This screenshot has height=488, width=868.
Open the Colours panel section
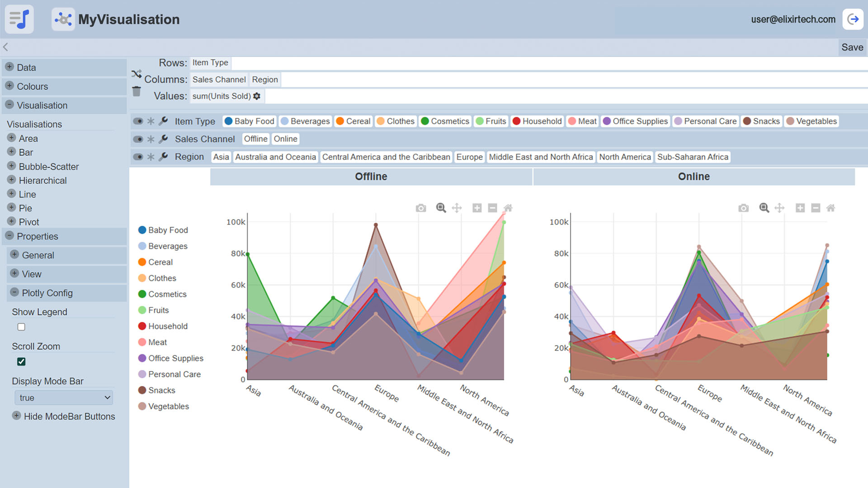(x=32, y=86)
